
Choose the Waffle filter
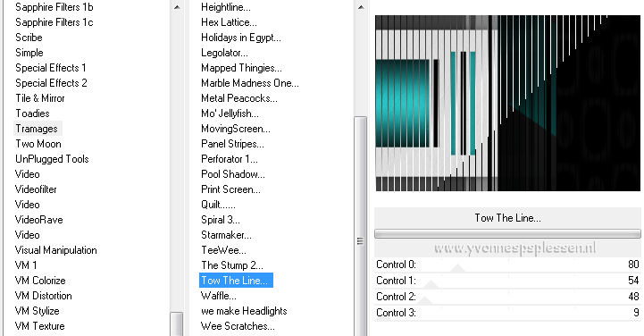(219, 296)
